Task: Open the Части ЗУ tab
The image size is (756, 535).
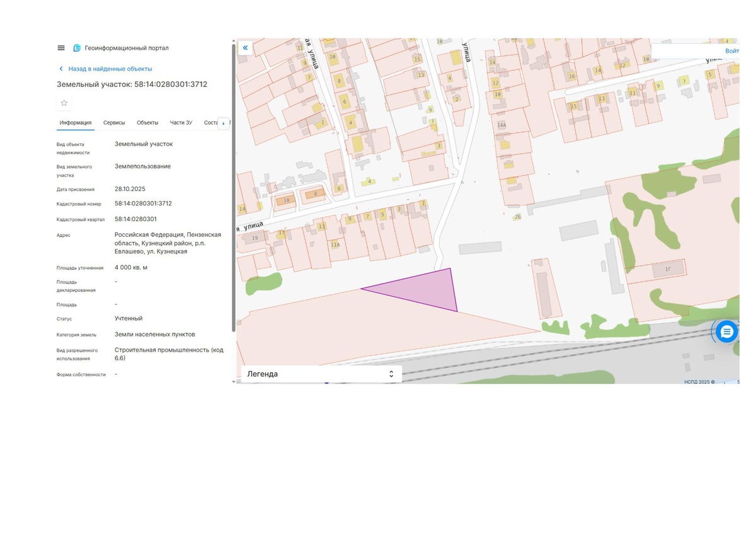Action: pos(181,123)
